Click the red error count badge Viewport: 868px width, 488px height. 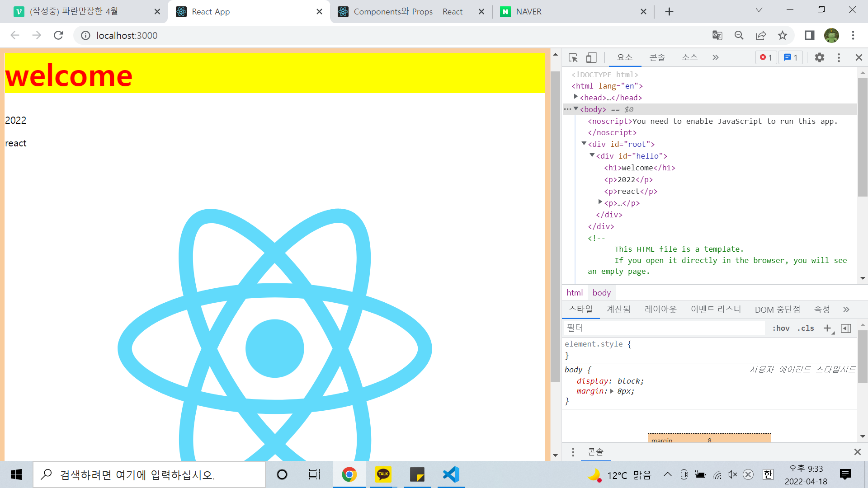pyautogui.click(x=766, y=58)
